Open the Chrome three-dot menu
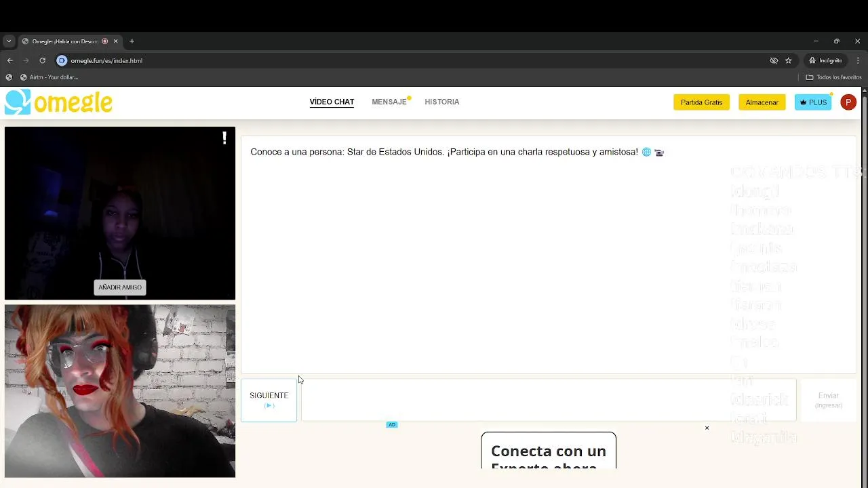 point(858,60)
